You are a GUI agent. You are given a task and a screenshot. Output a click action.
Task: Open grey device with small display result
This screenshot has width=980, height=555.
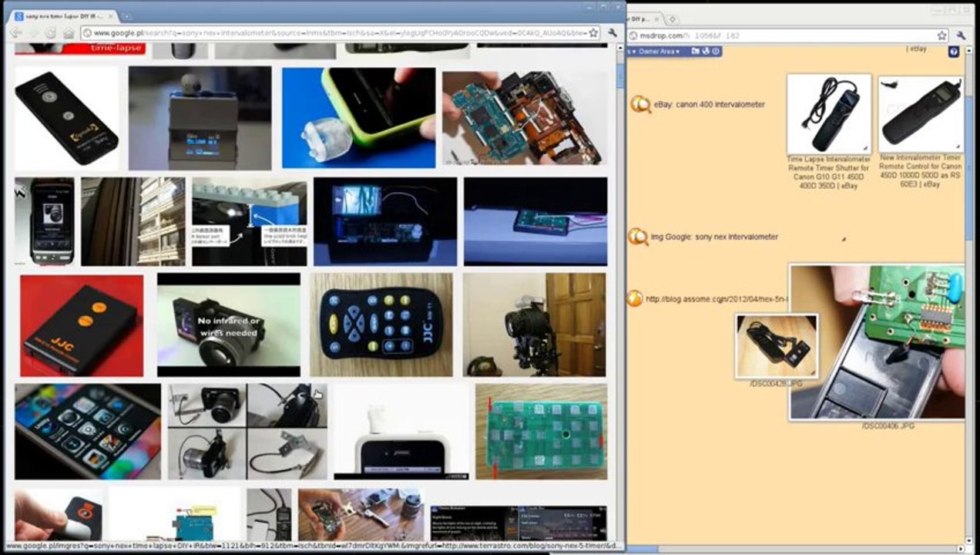click(x=200, y=118)
